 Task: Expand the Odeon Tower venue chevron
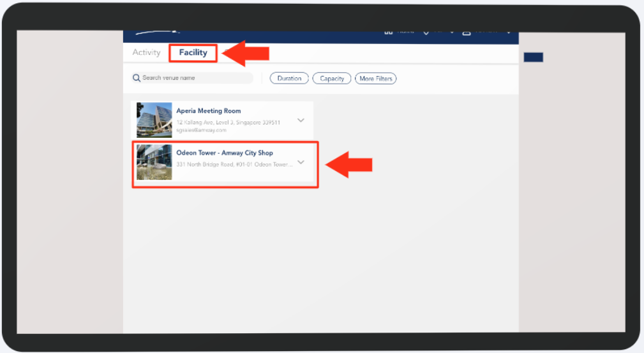tap(301, 162)
